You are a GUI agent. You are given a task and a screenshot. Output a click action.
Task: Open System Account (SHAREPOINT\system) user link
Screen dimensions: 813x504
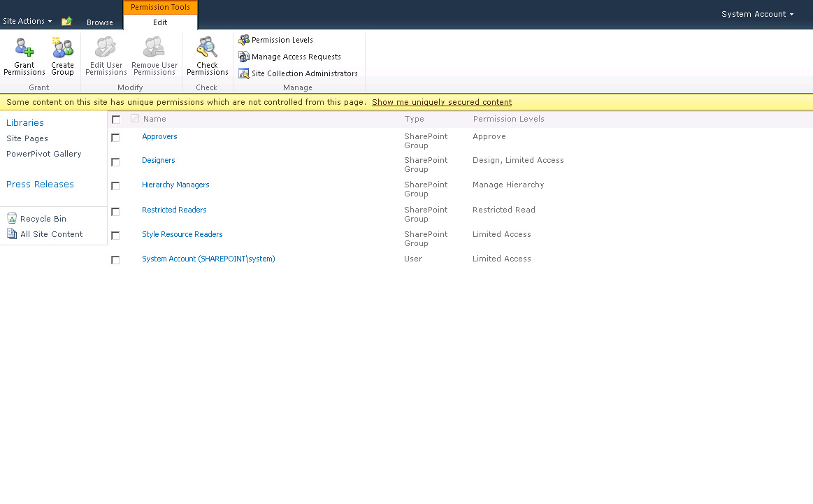208,259
